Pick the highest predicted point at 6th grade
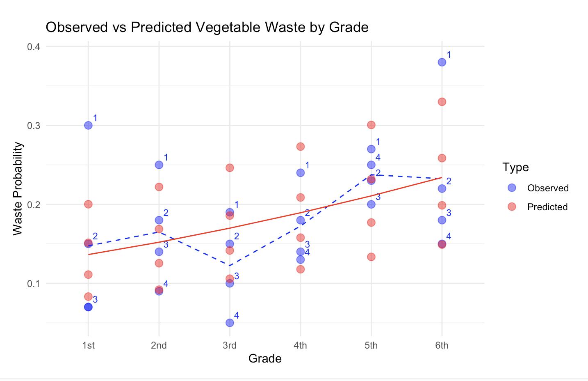The image size is (588, 381). tap(442, 102)
